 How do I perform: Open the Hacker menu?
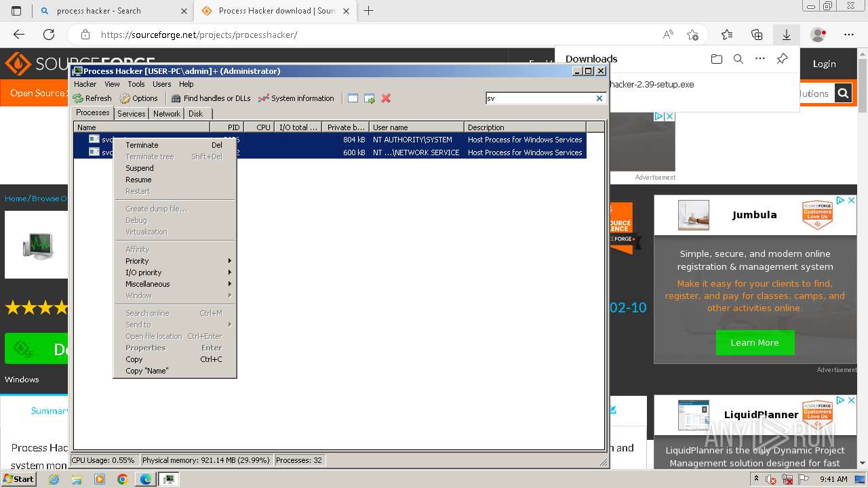pos(85,84)
